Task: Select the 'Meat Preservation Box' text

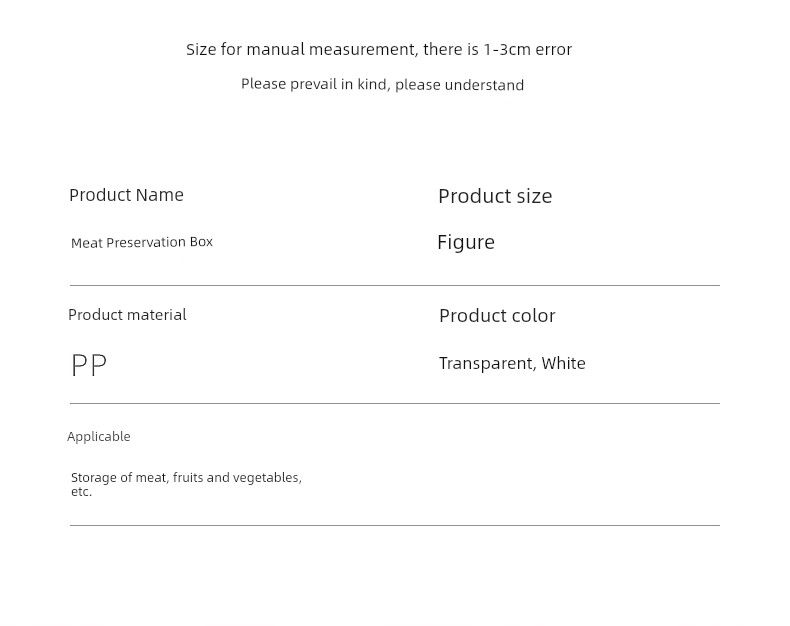Action: pyautogui.click(x=142, y=242)
